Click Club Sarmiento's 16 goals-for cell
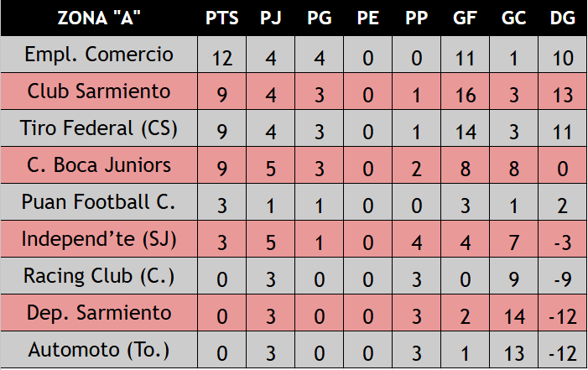The width and height of the screenshot is (588, 370). pos(465,95)
